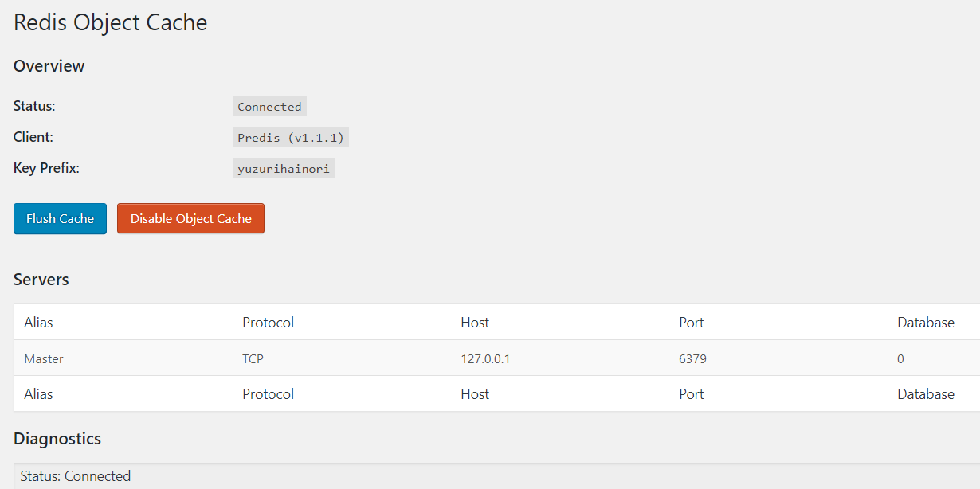
Task: Select the TCP protocol cell
Action: pyautogui.click(x=253, y=359)
